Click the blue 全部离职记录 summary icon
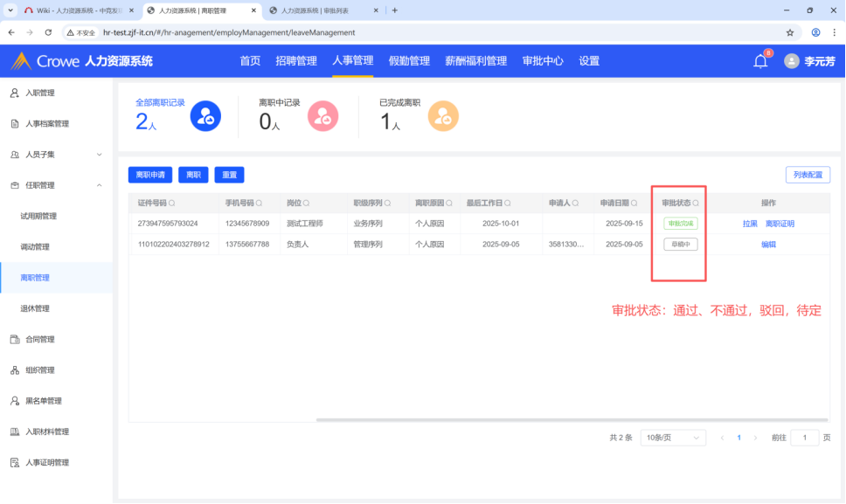The image size is (846, 504). (205, 115)
